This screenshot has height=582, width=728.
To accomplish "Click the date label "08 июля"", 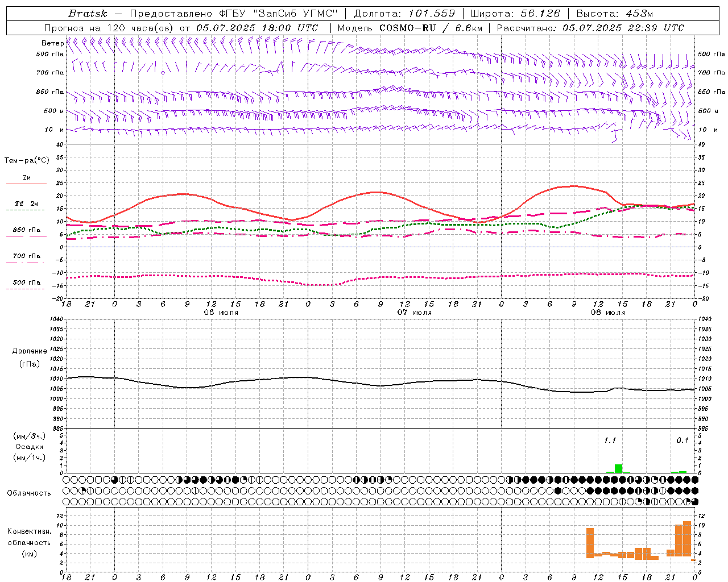I will pos(607,313).
